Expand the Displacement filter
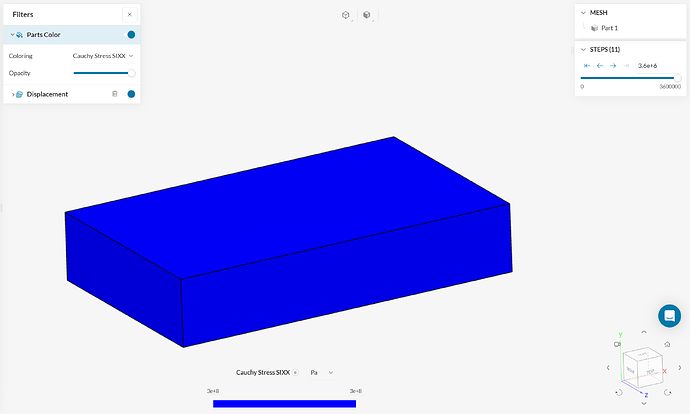This screenshot has height=414, width=690. [x=13, y=94]
